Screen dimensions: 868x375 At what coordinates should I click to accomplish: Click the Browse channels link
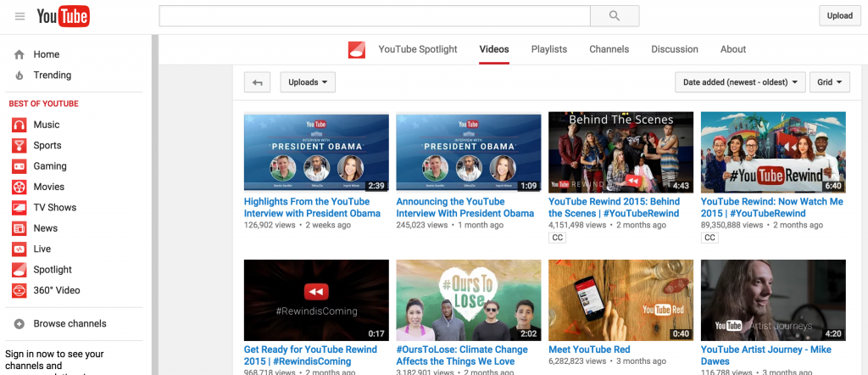[x=70, y=324]
